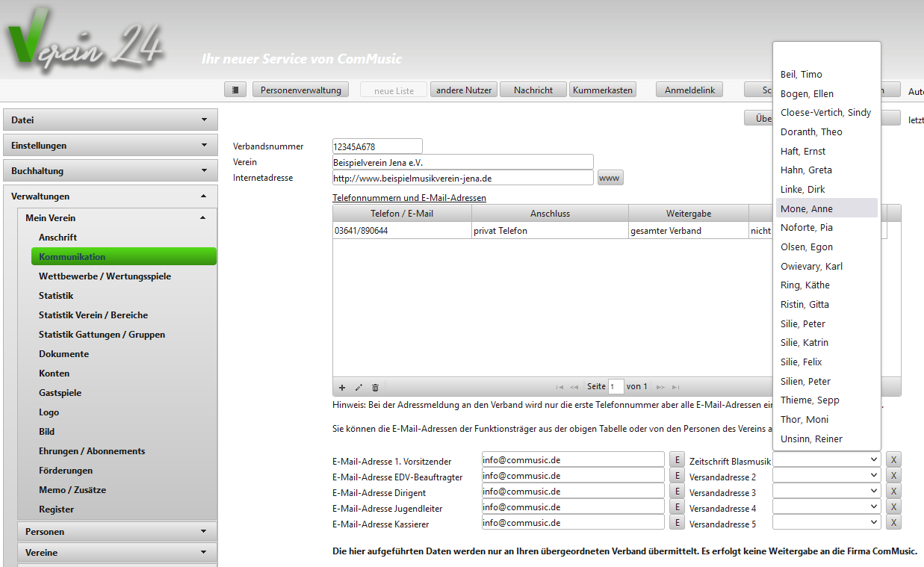Click the add entry plus icon
This screenshot has height=567, width=924.
point(342,387)
